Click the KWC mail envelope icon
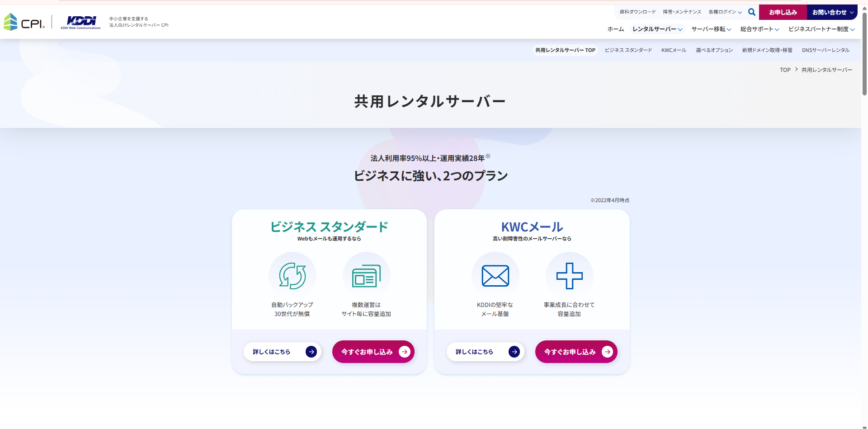This screenshot has width=868, height=429. click(495, 276)
